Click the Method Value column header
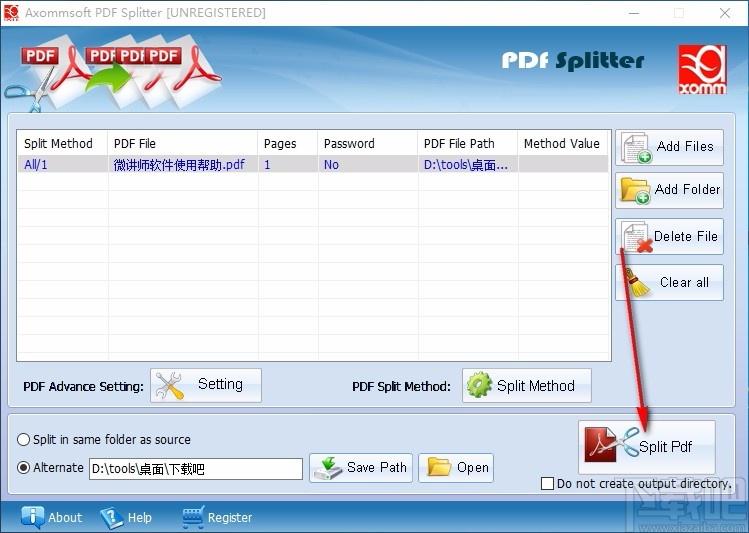749x533 pixels. coord(563,143)
